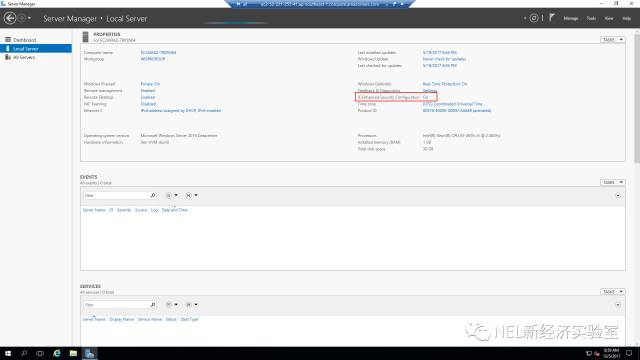Sort Events by Log column
The height and width of the screenshot is (360, 640).
click(x=154, y=210)
